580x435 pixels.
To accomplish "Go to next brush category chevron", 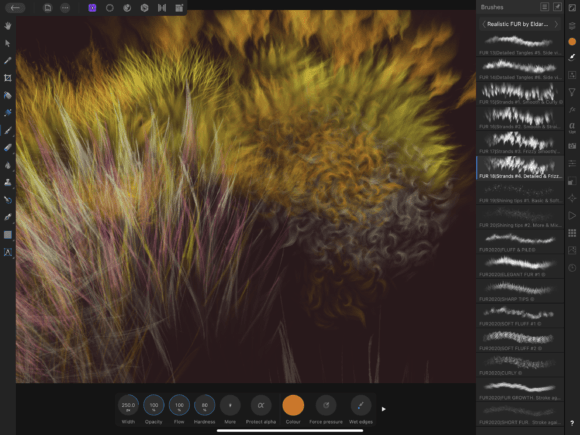I will coord(556,24).
